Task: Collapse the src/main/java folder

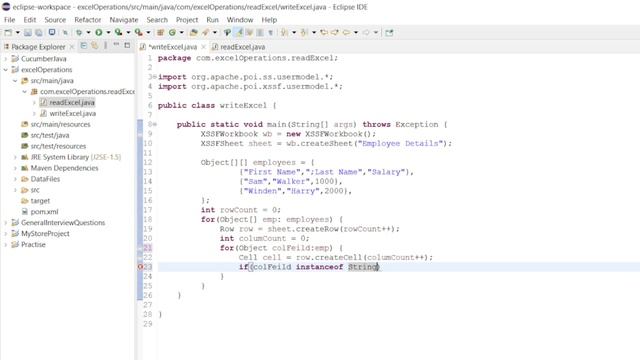Action: 15,81
